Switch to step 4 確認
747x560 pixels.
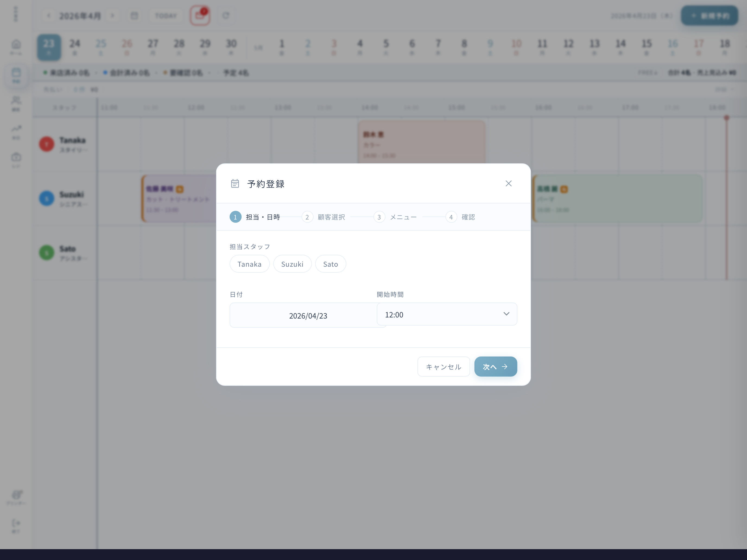pos(460,217)
